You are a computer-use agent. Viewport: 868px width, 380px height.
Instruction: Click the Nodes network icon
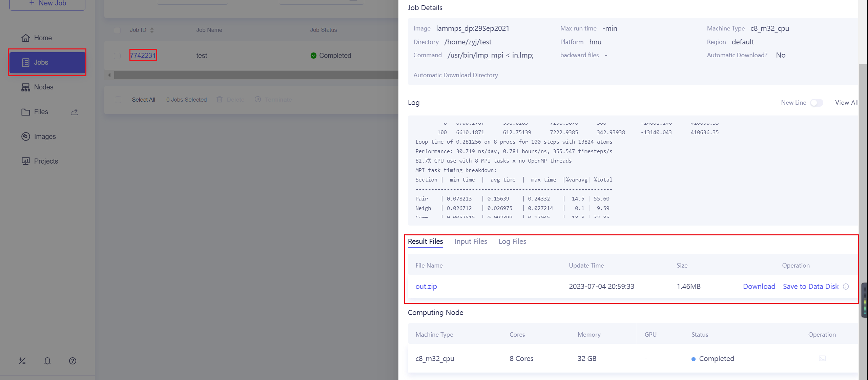[x=26, y=87]
